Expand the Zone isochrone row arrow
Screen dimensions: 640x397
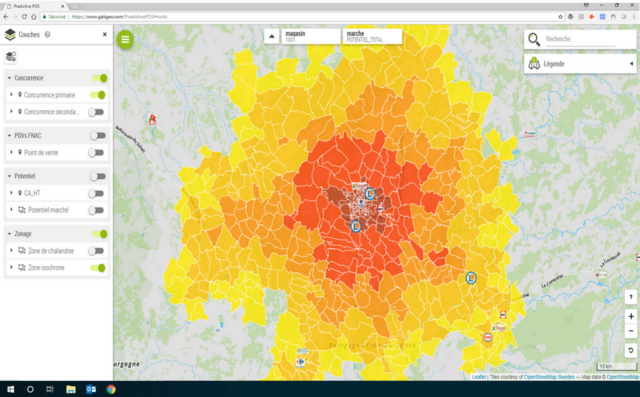tap(11, 267)
